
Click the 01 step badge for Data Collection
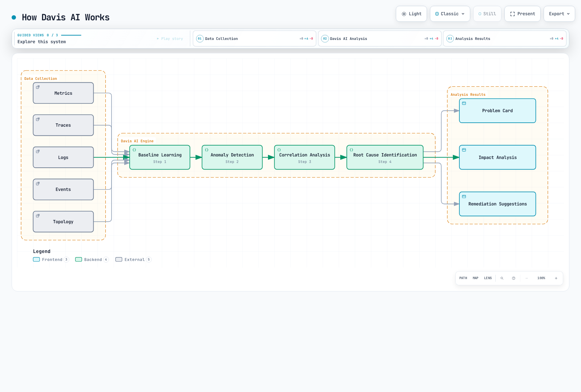pyautogui.click(x=200, y=38)
